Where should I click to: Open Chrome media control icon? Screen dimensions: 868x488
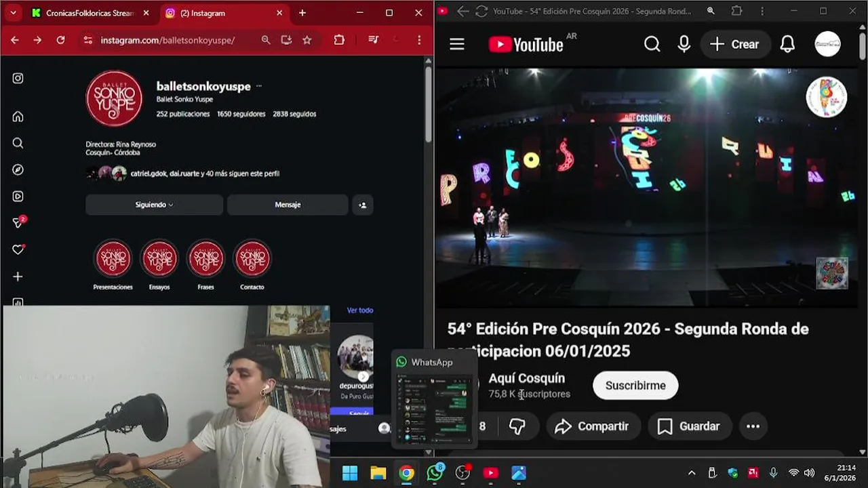tap(373, 40)
